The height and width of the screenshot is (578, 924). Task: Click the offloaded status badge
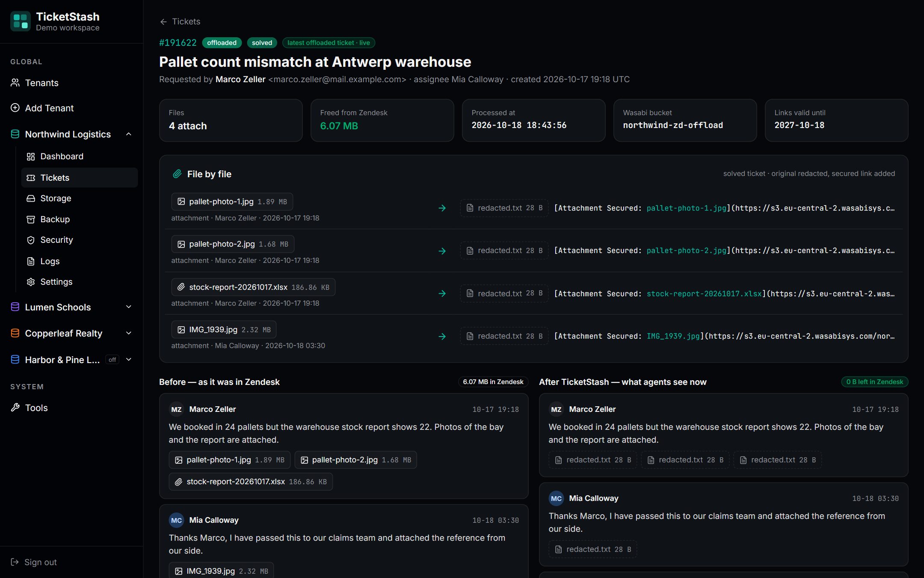pyautogui.click(x=222, y=43)
